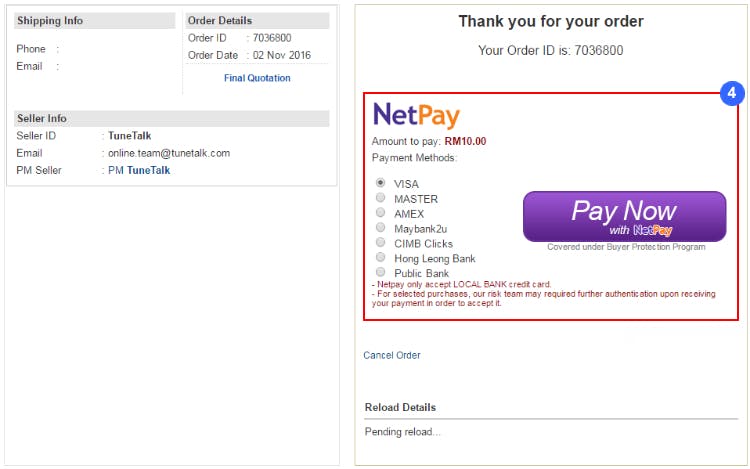This screenshot has width=750, height=469.
Task: Click the seller email online.team@tunetalk.com
Action: tap(169, 153)
